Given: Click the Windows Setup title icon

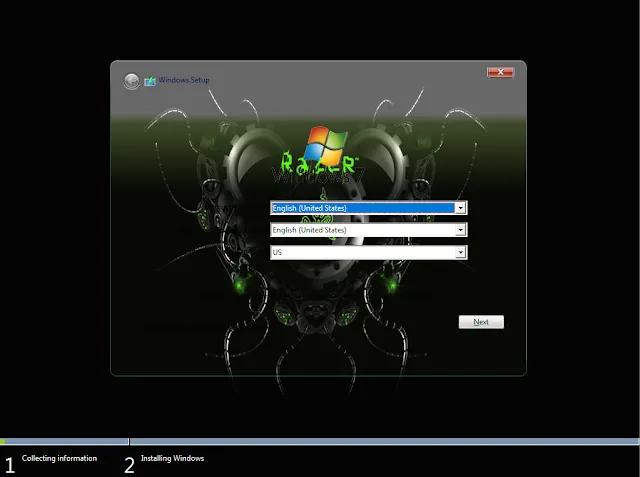Looking at the screenshot, I should coord(150,81).
